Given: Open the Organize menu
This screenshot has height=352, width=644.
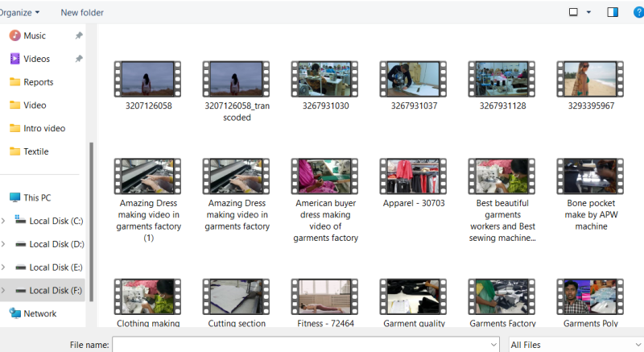Looking at the screenshot, I should click(19, 12).
